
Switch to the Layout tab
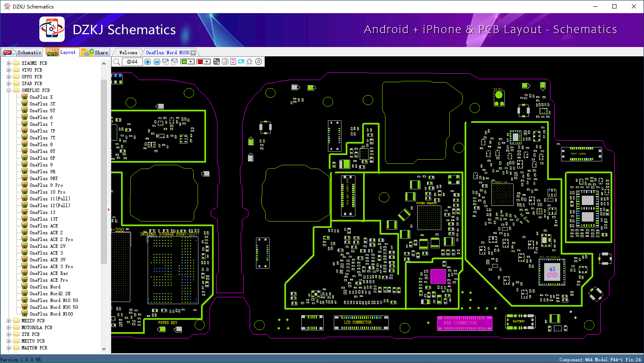tap(61, 52)
